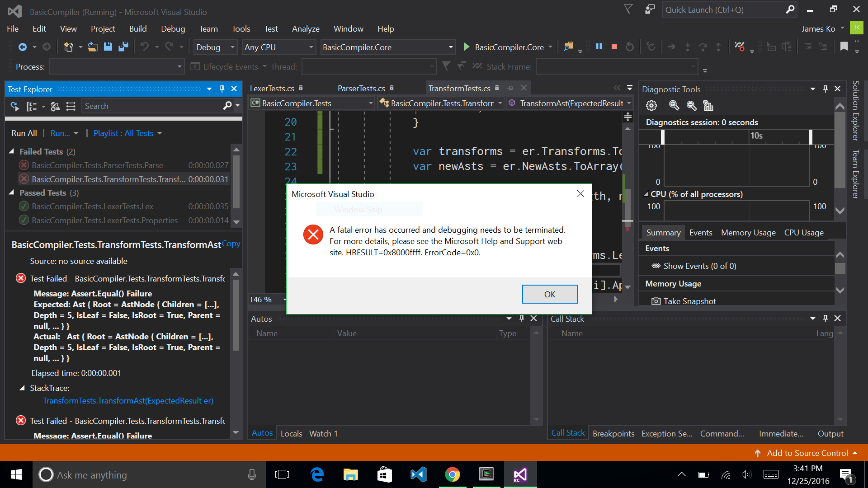Click the Save All toolbar icon

(123, 47)
